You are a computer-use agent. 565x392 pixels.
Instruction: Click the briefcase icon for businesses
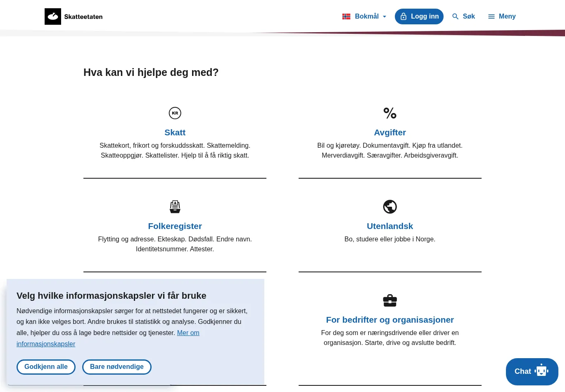pyautogui.click(x=390, y=300)
